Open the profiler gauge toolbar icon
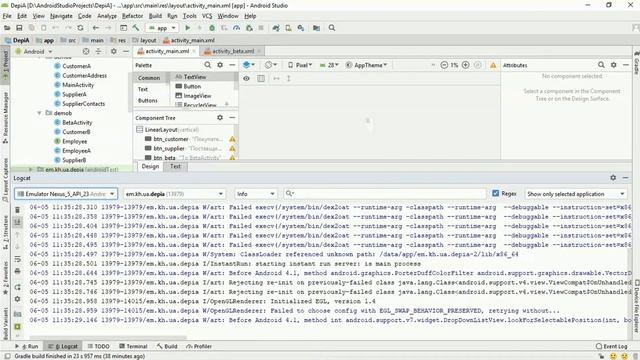640x360 pixels. tap(236, 28)
